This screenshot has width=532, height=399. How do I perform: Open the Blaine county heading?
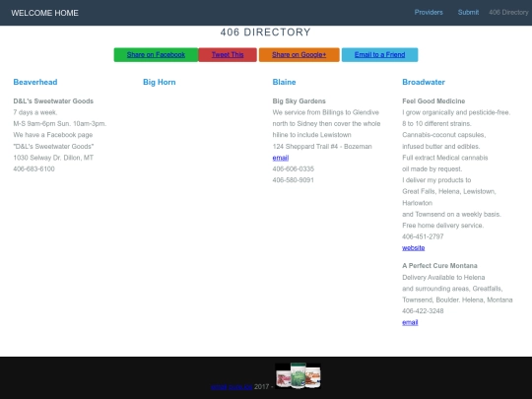coord(284,82)
